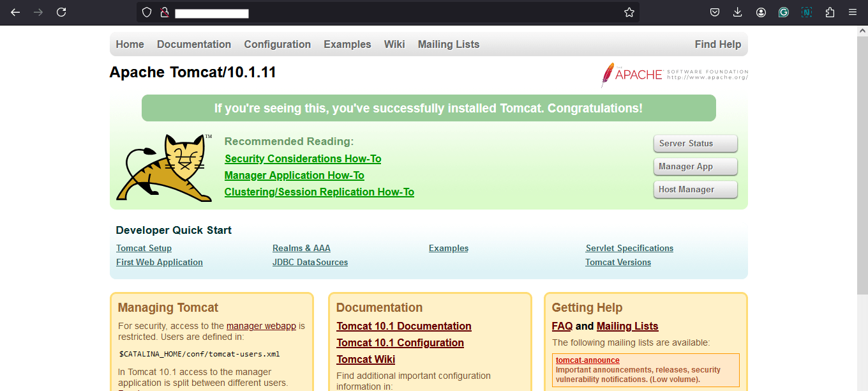
Task: Open the Tomcat Wiki link
Action: pyautogui.click(x=366, y=359)
